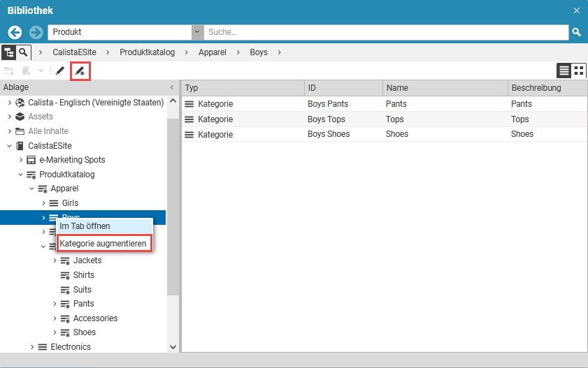The height and width of the screenshot is (368, 588).
Task: Expand the Electronics tree node
Action: [32, 347]
